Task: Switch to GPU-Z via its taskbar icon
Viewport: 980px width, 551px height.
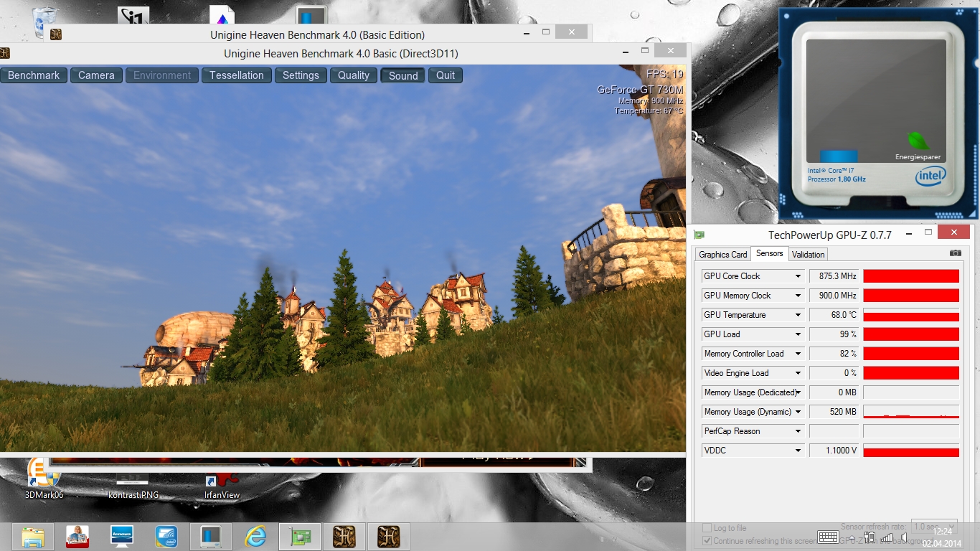Action: [300, 537]
